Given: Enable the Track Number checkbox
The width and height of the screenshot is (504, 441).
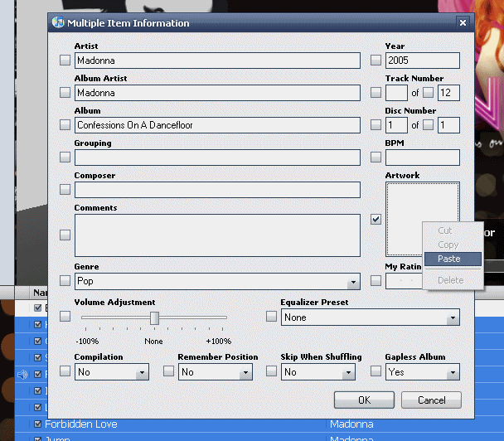Looking at the screenshot, I should click(376, 93).
